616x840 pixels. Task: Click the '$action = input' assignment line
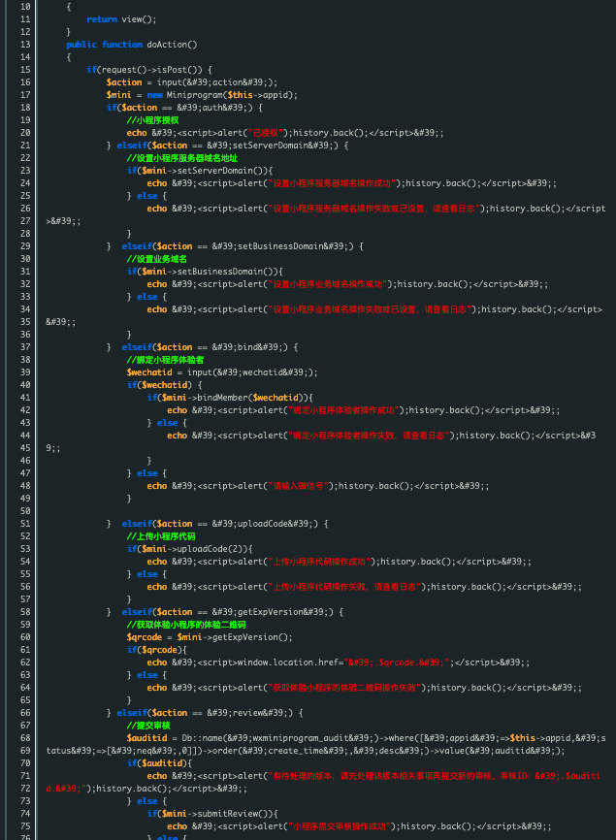point(192,82)
